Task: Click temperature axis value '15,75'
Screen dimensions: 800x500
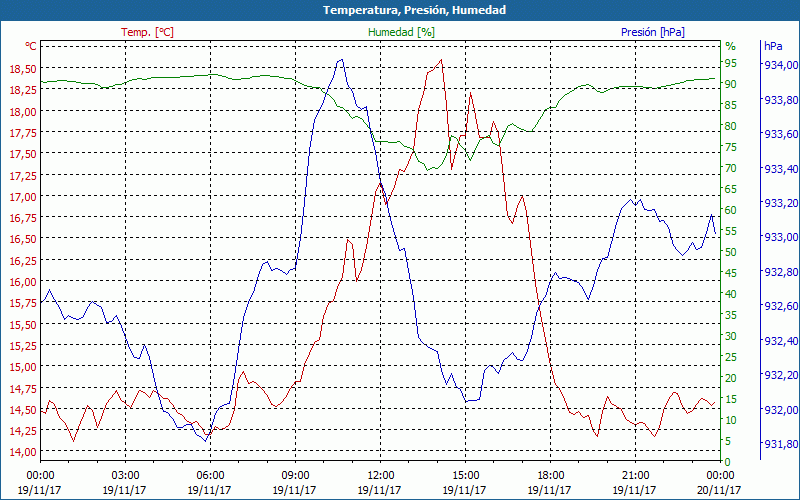Action: pos(22,303)
